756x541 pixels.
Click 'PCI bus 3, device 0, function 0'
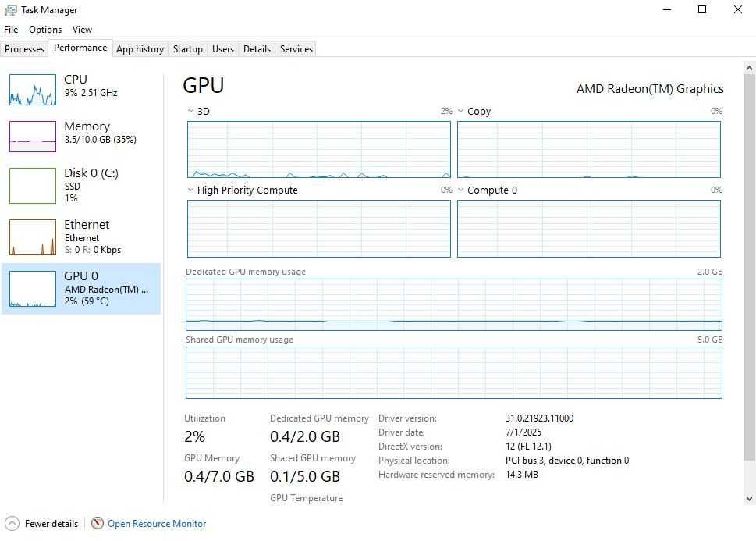pos(567,461)
